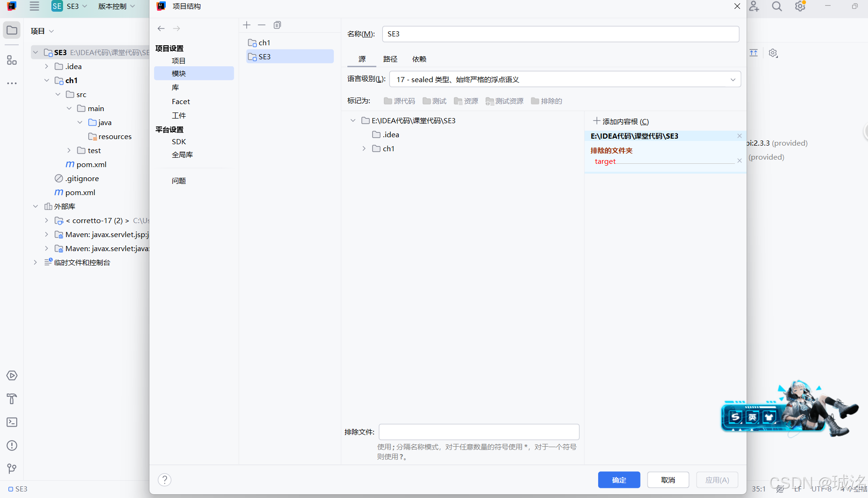
Task: Select resources folder in project tree
Action: coord(110,136)
